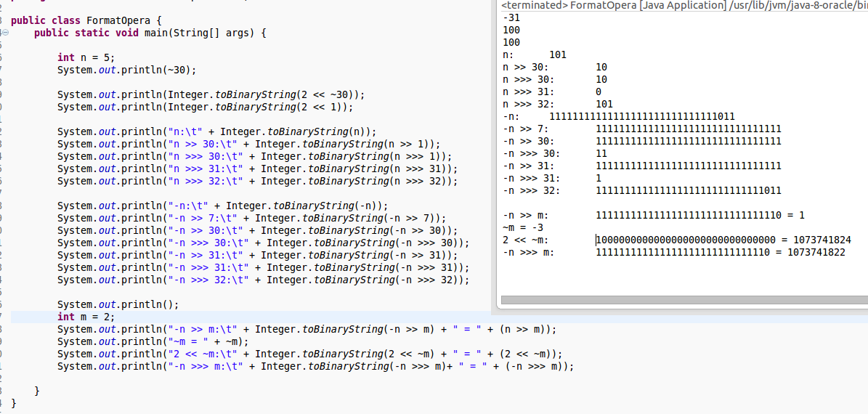
Task: Click the toBinaryString(2 << 1) code line
Action: (205, 107)
